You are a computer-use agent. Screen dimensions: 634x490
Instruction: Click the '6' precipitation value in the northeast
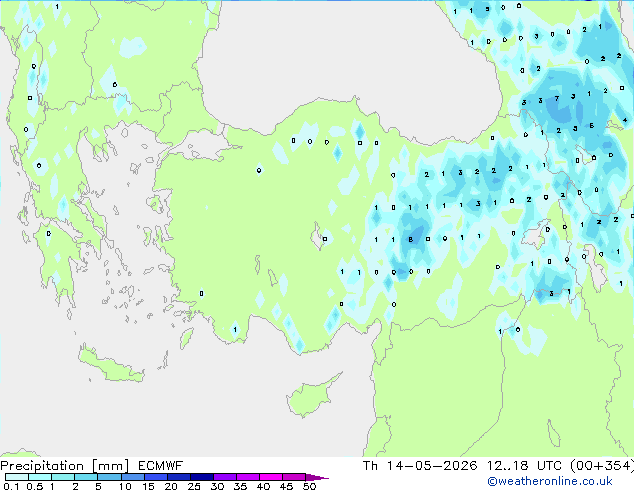click(x=591, y=125)
